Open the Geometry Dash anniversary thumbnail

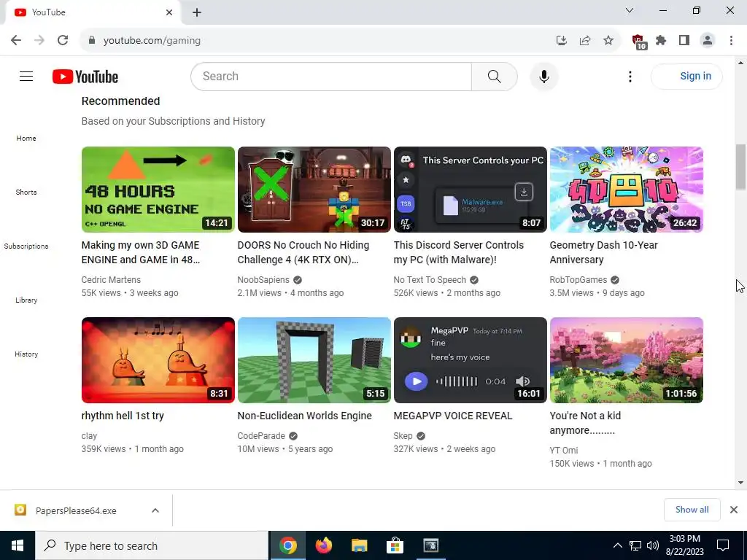[627, 190]
